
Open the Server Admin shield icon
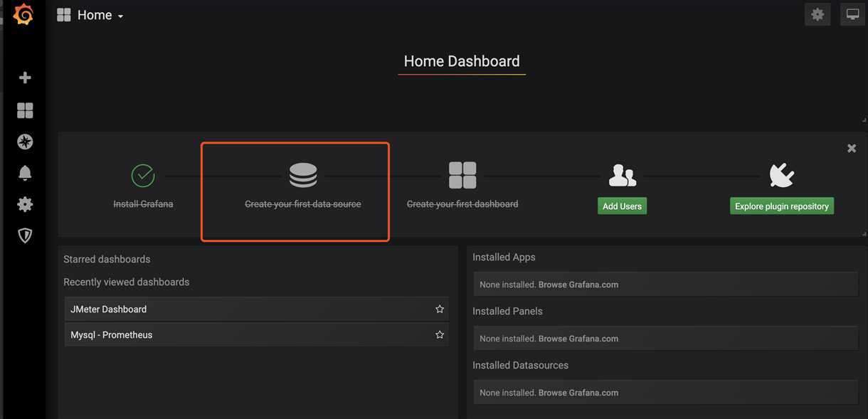pyautogui.click(x=25, y=235)
